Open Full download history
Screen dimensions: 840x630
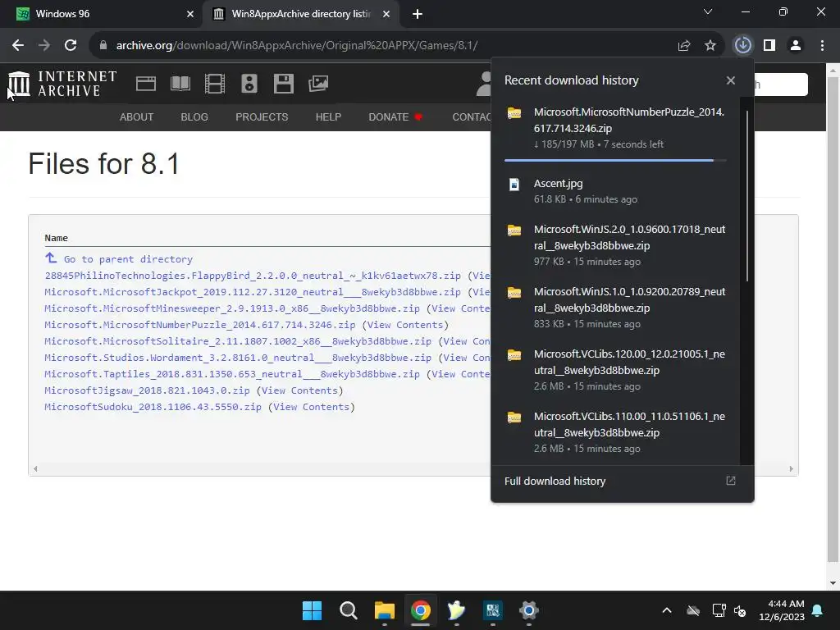(x=555, y=481)
